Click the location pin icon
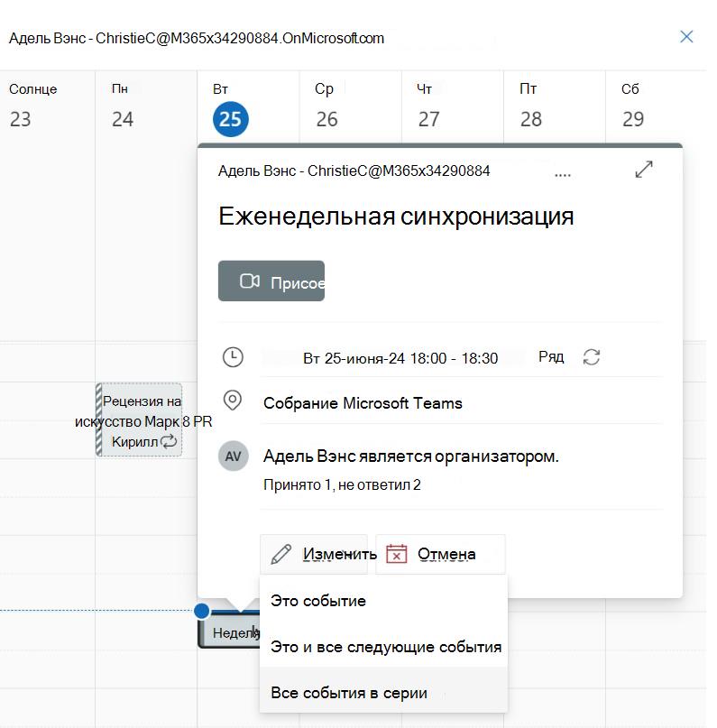Viewport: 717px width, 728px height. (x=233, y=401)
